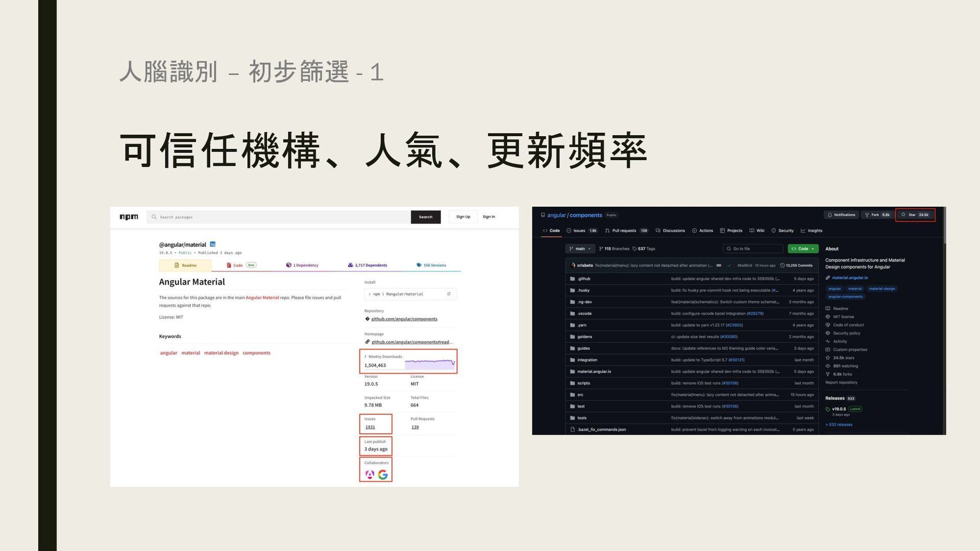Click the history icon beside 13,255 Commits

[782, 265]
